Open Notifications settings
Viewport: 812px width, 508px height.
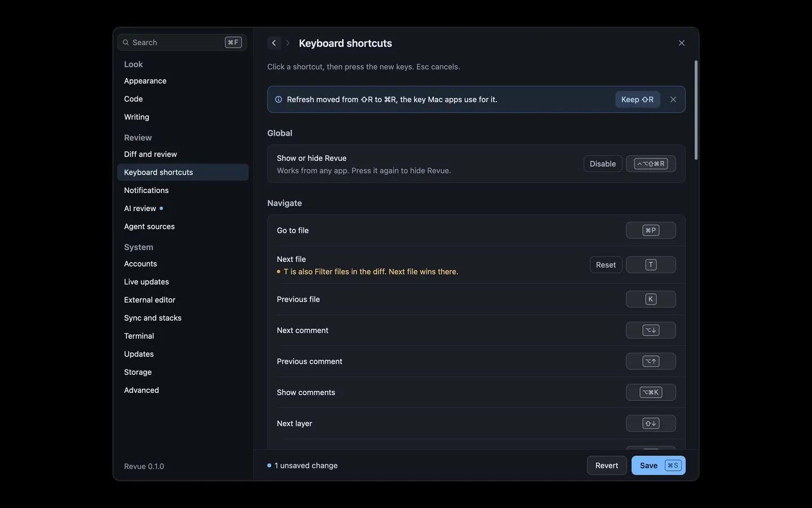pos(183,190)
